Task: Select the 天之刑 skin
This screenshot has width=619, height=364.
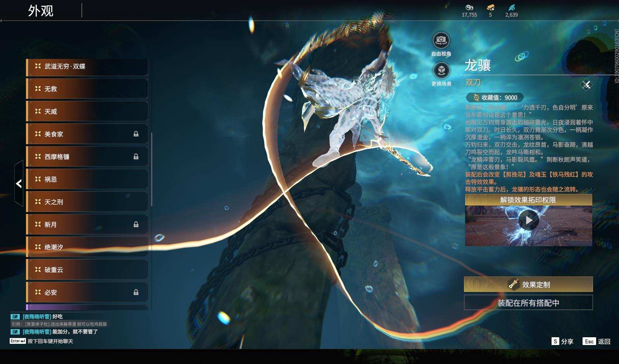Action: 87,202
